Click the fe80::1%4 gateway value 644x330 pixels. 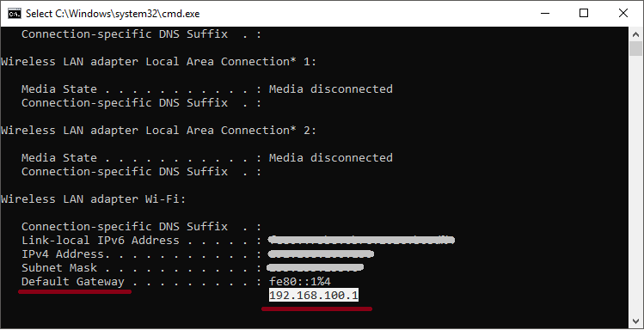[300, 282]
